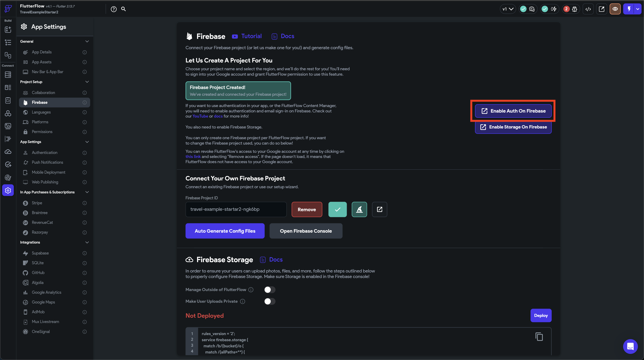Screen dimensions: 644x360
Task: Toggle Manage Outside of FlutterFlow switch
Action: coord(269,290)
